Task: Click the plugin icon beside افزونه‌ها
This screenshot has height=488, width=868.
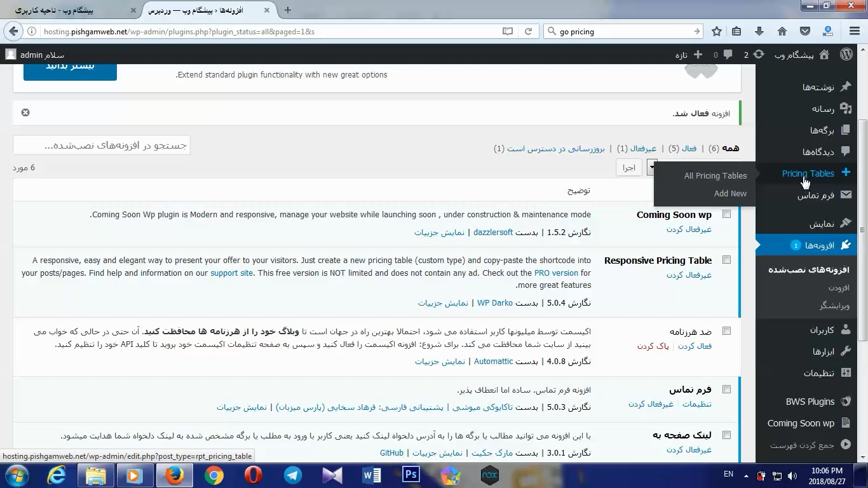Action: pos(846,245)
